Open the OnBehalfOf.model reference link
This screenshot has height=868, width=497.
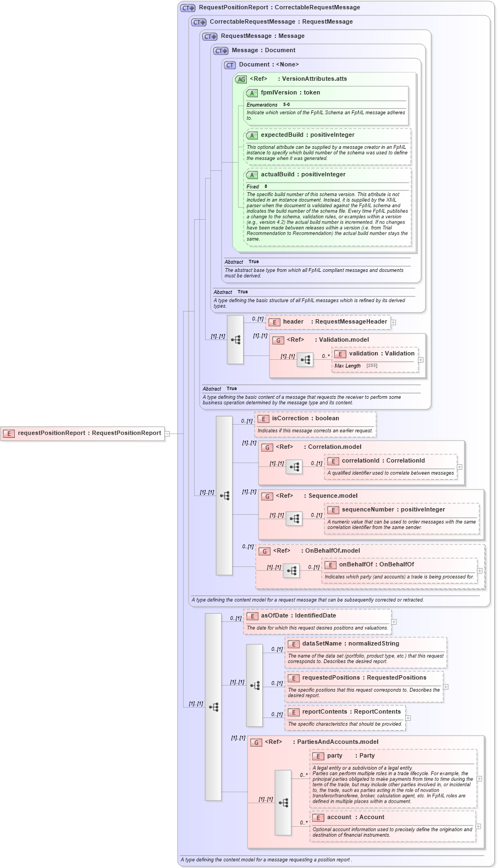pyautogui.click(x=333, y=551)
